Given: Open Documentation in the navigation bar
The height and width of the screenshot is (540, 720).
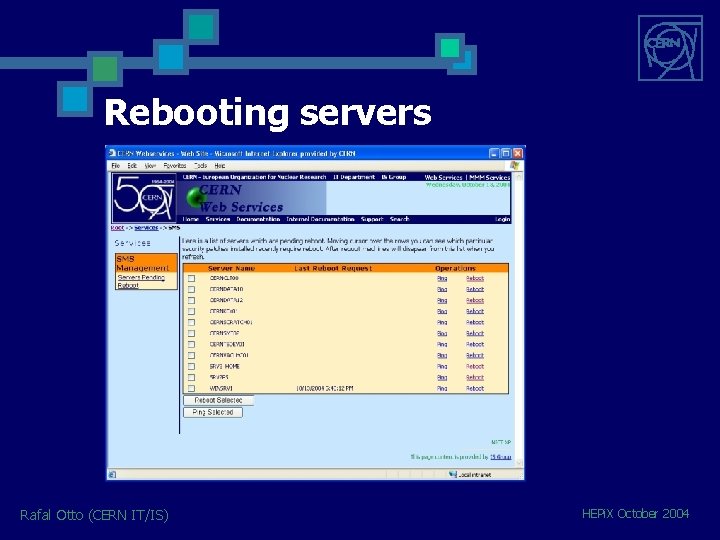Looking at the screenshot, I should (x=258, y=219).
